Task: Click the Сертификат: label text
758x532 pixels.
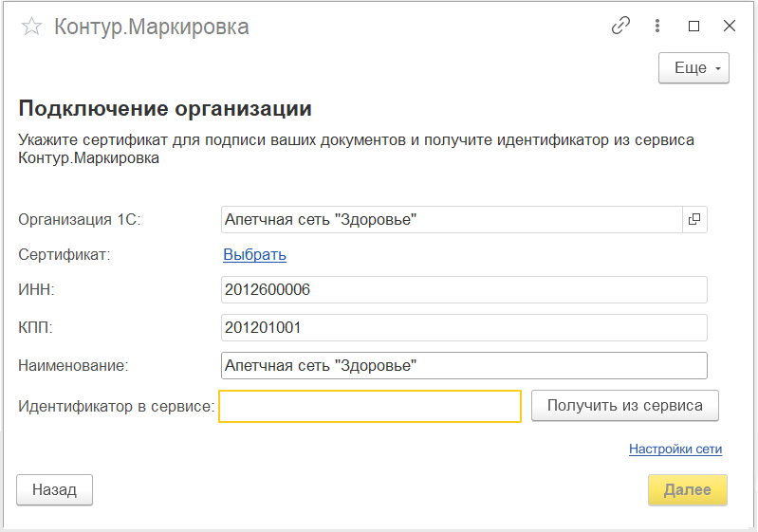Action: click(65, 254)
